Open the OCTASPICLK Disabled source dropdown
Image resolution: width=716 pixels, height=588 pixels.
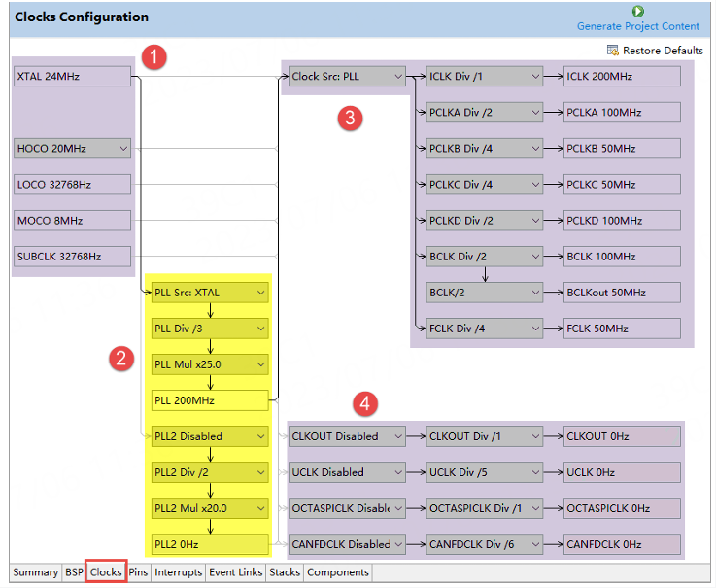(347, 508)
